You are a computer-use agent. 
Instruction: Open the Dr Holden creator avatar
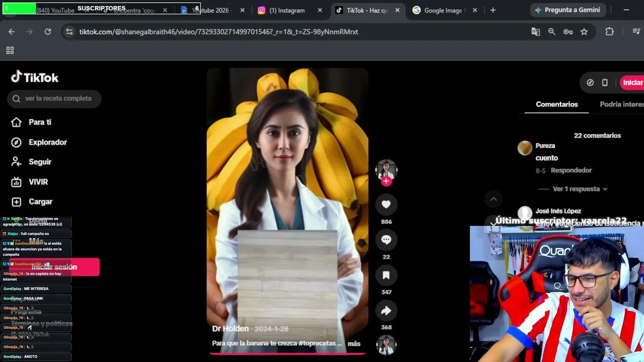[386, 170]
